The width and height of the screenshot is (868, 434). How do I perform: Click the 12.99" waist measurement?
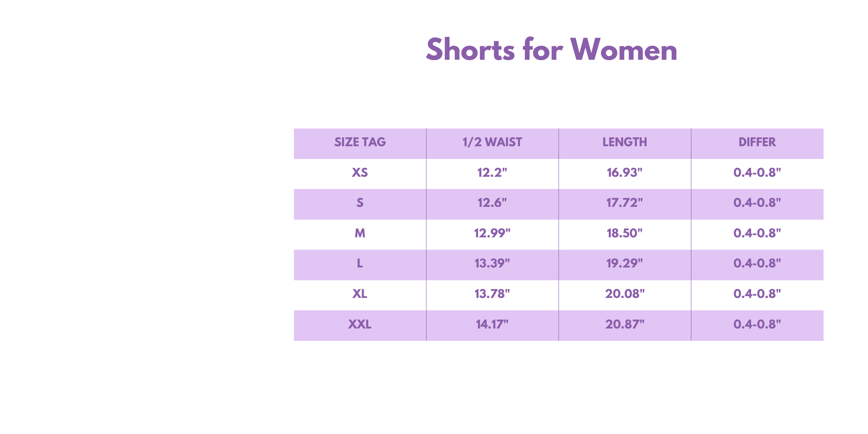tap(492, 233)
